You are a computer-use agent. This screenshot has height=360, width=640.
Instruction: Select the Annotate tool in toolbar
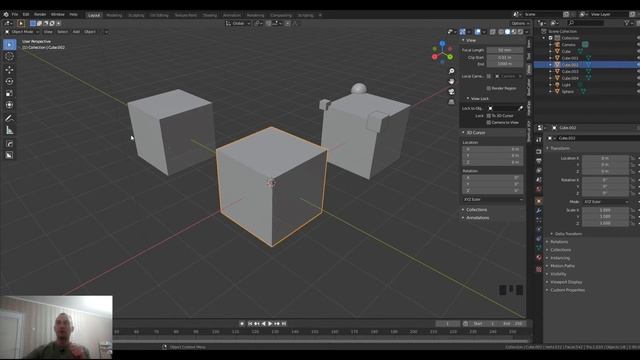point(9,118)
